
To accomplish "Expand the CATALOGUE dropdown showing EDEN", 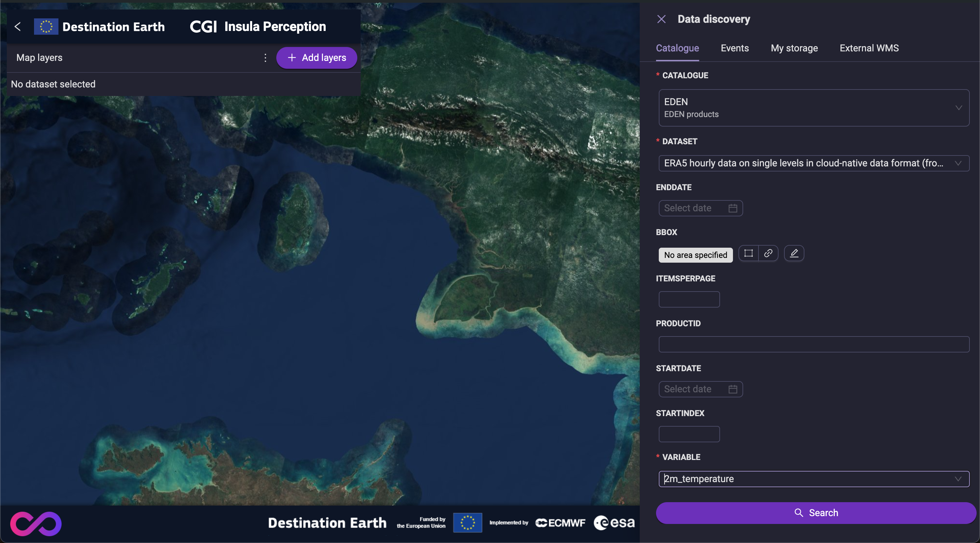I will [814, 108].
